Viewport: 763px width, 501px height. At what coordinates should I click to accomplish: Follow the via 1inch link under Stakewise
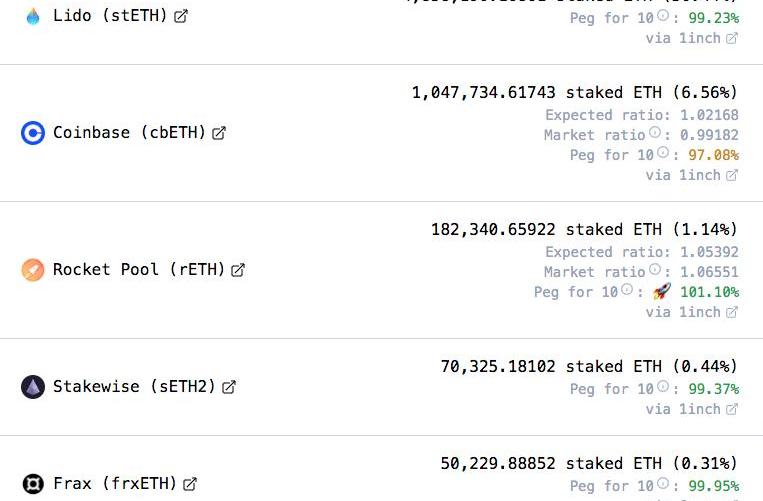click(691, 409)
